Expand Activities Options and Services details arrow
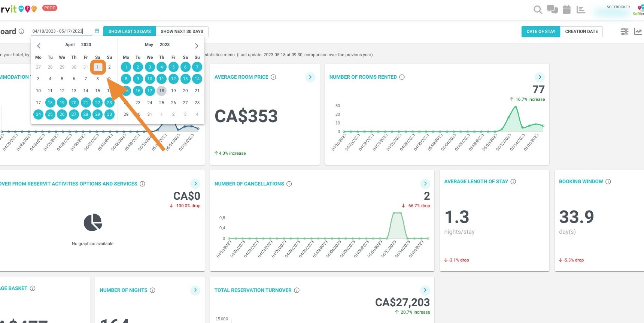This screenshot has height=323, width=644. pos(195,184)
